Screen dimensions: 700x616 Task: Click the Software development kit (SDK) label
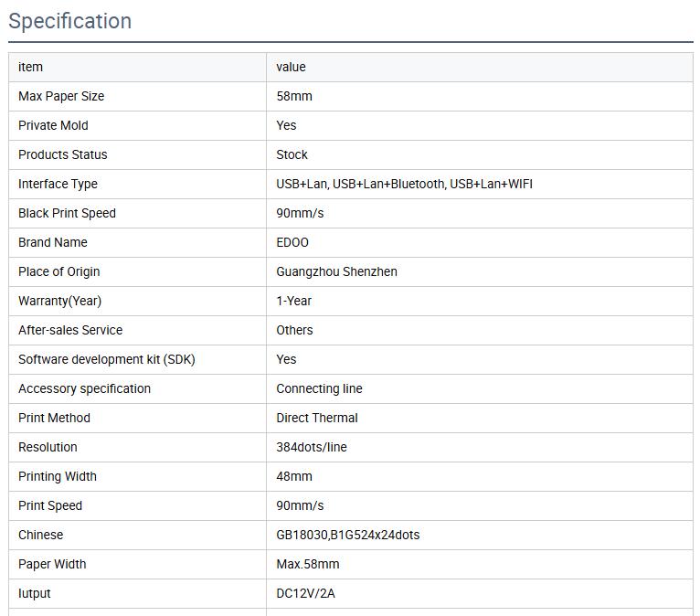pyautogui.click(x=106, y=359)
